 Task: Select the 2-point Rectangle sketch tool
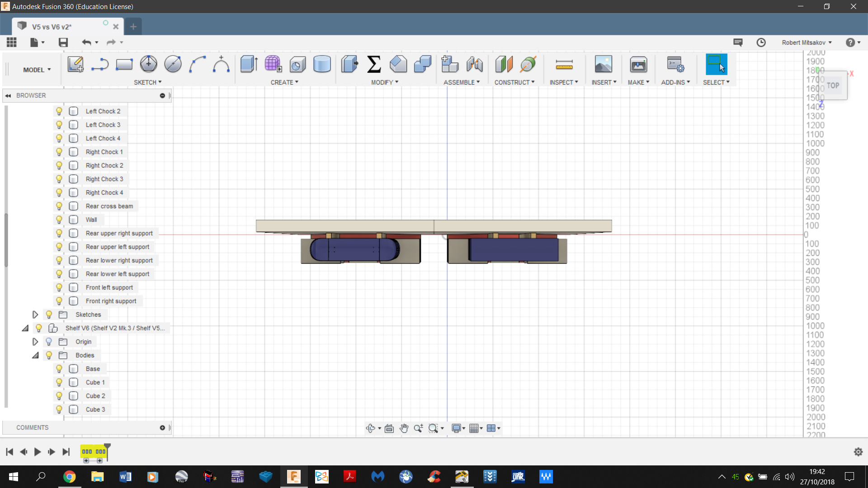click(x=124, y=64)
